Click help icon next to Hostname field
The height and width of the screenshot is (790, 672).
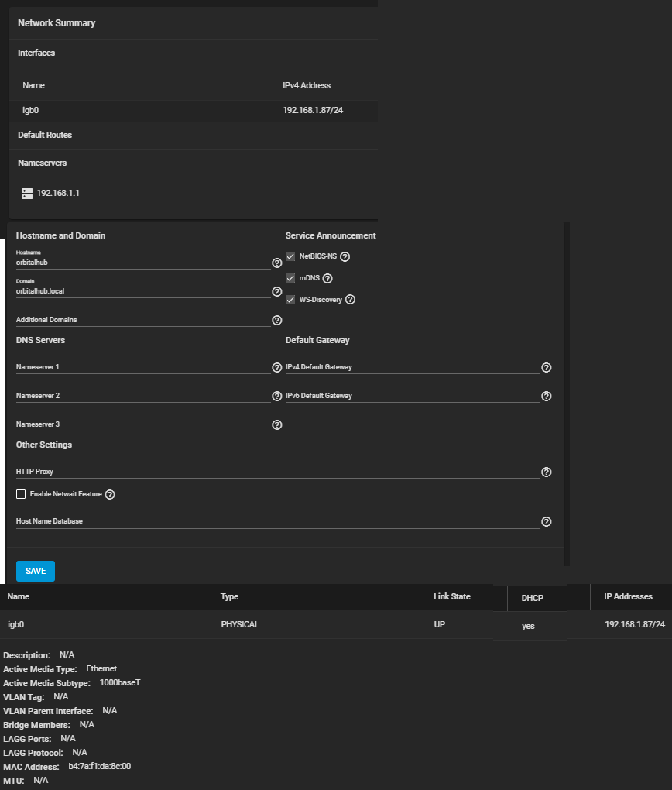coord(277,263)
